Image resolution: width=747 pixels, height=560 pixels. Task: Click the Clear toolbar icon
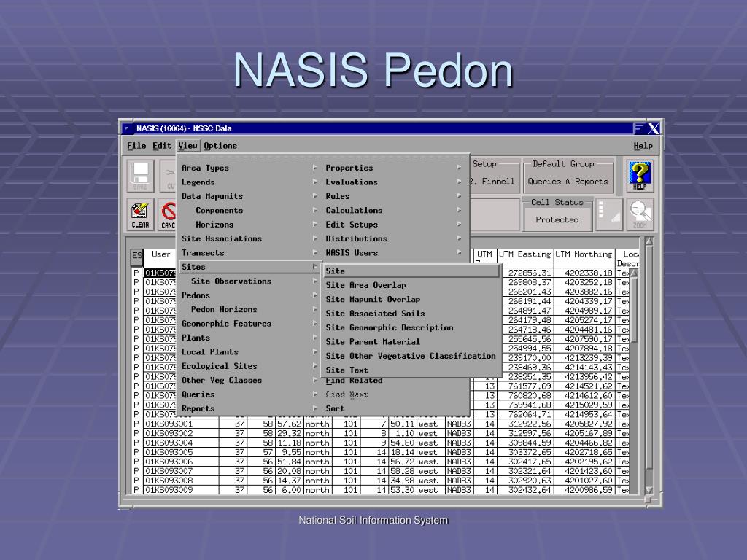[x=140, y=215]
